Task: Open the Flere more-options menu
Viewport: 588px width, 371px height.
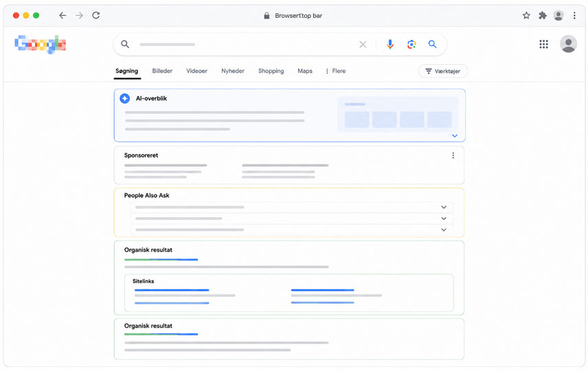Action: click(336, 71)
